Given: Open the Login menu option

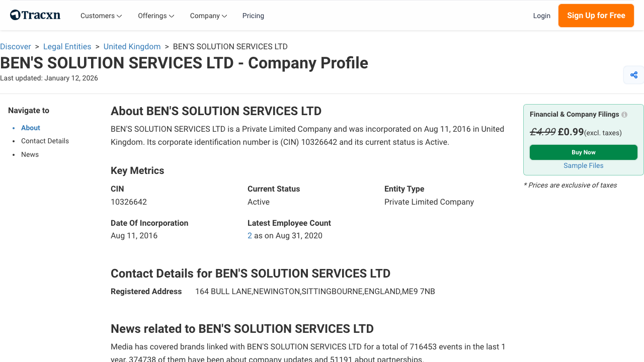Looking at the screenshot, I should click(x=542, y=16).
